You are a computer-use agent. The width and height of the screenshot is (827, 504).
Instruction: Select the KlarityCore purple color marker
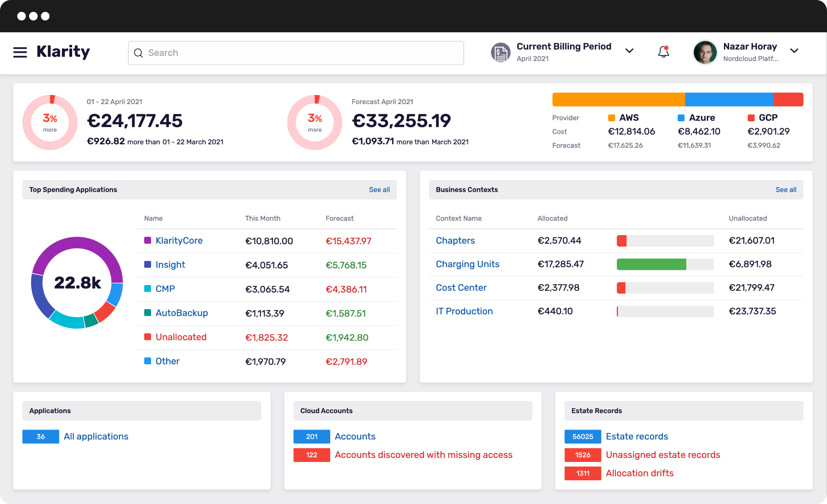[148, 241]
